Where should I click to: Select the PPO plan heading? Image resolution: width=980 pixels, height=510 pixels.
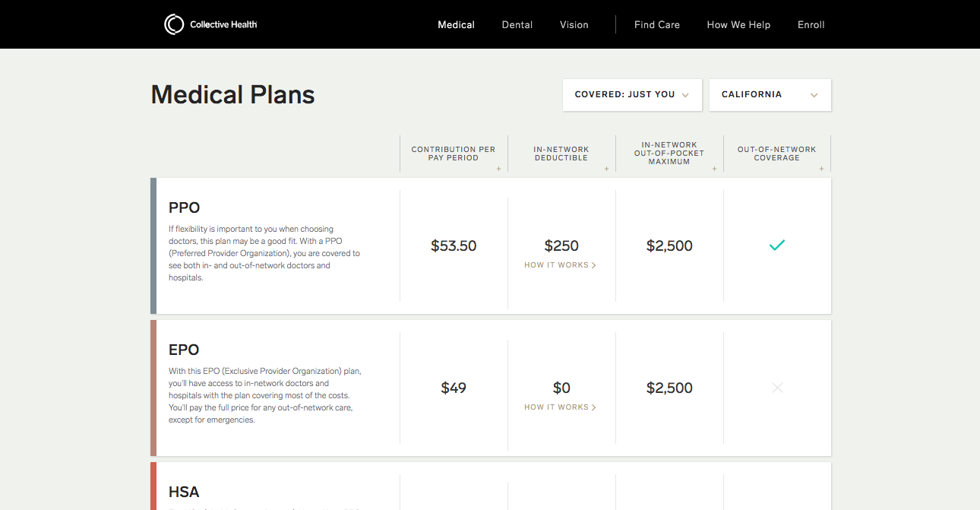(185, 207)
